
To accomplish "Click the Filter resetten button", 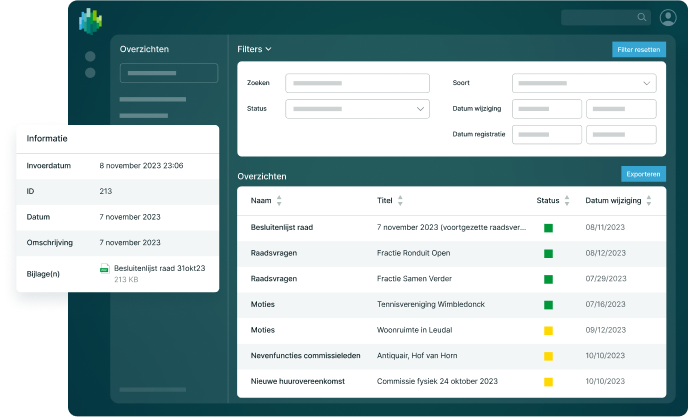I will pyautogui.click(x=639, y=50).
